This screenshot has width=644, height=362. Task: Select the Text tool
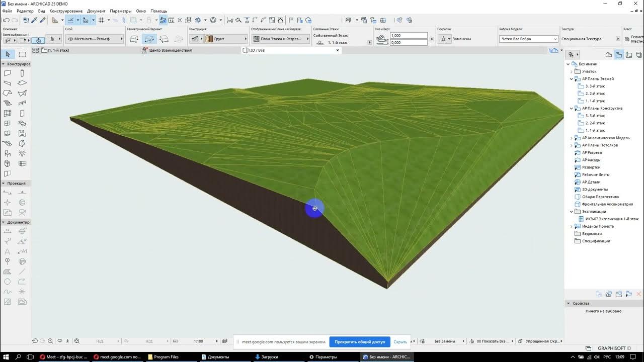pyautogui.click(x=8, y=251)
